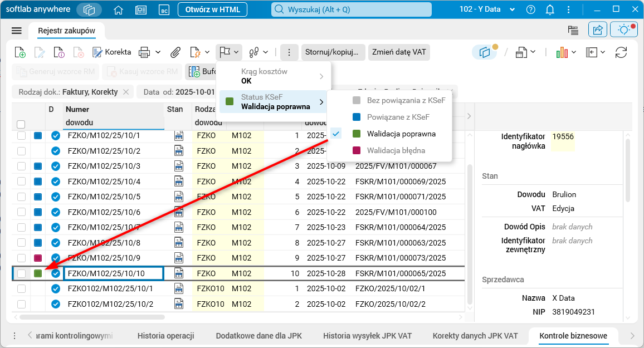Click three-dots more actions toolbar button
Image resolution: width=644 pixels, height=348 pixels.
tap(289, 52)
